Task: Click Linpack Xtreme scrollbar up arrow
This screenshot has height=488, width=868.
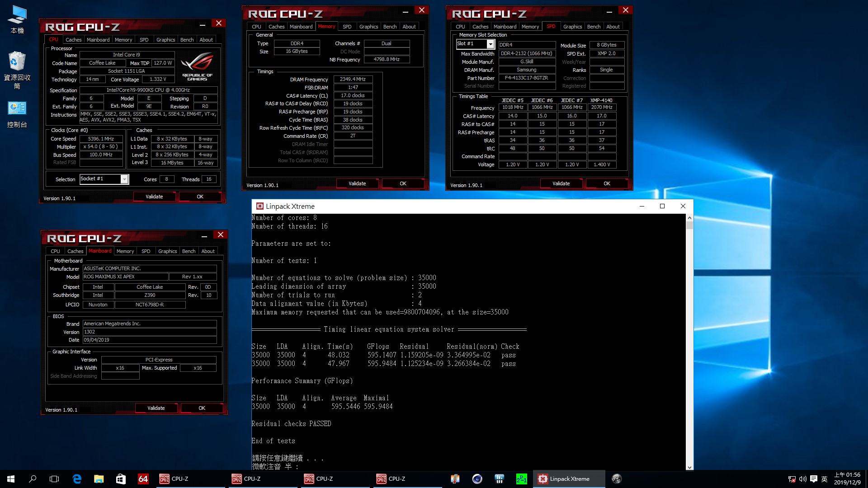Action: point(689,218)
